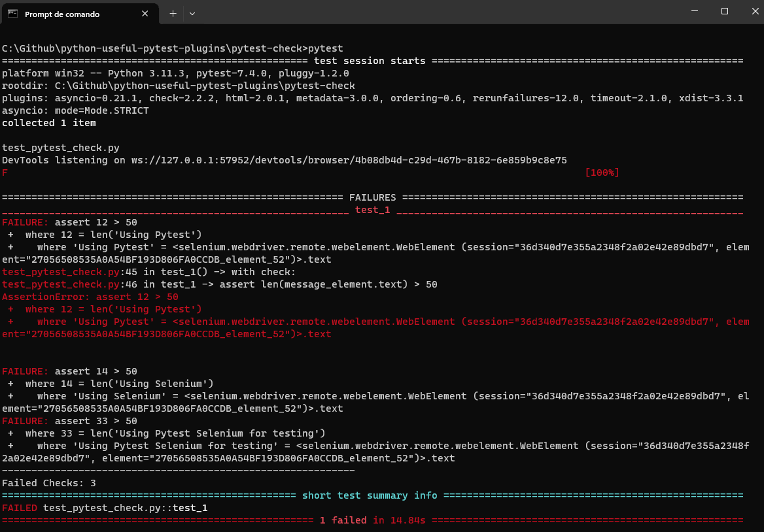Maximize the terminal window
This screenshot has width=764, height=532.
click(x=724, y=12)
